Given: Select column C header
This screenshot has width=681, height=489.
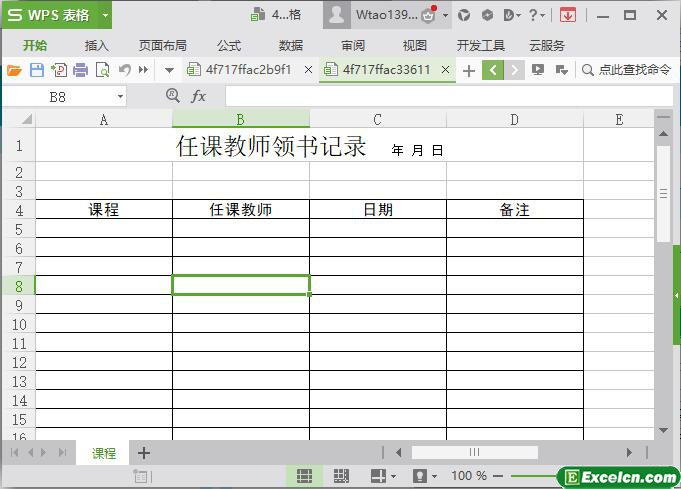Looking at the screenshot, I should pos(378,119).
